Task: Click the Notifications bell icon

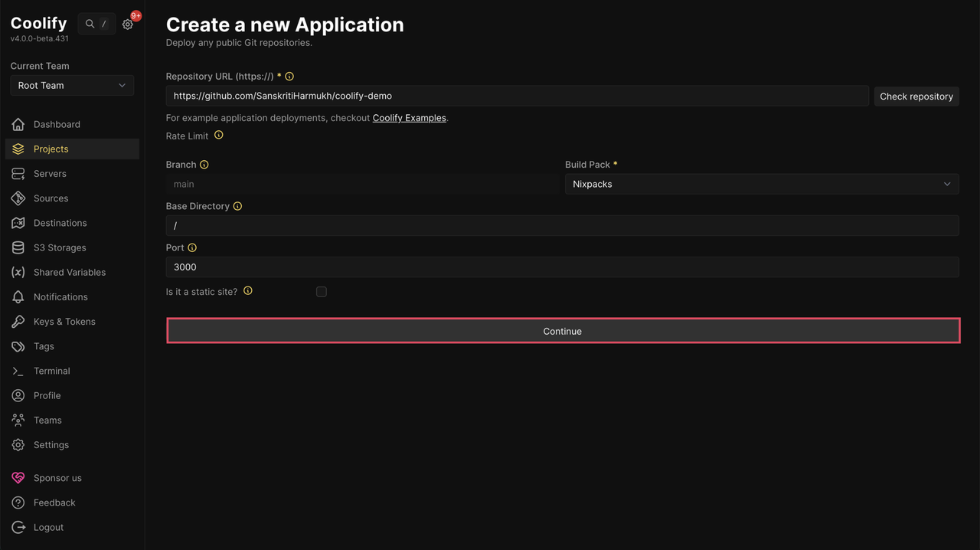Action: [x=18, y=297]
